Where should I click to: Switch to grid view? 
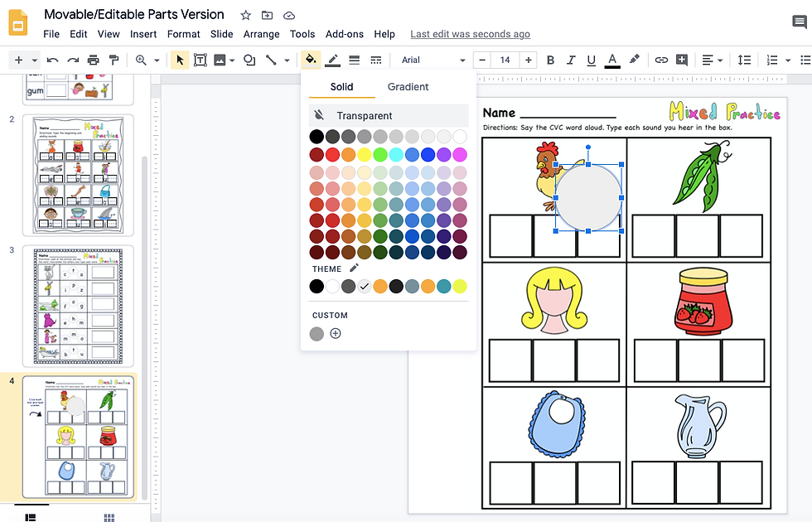pyautogui.click(x=109, y=517)
